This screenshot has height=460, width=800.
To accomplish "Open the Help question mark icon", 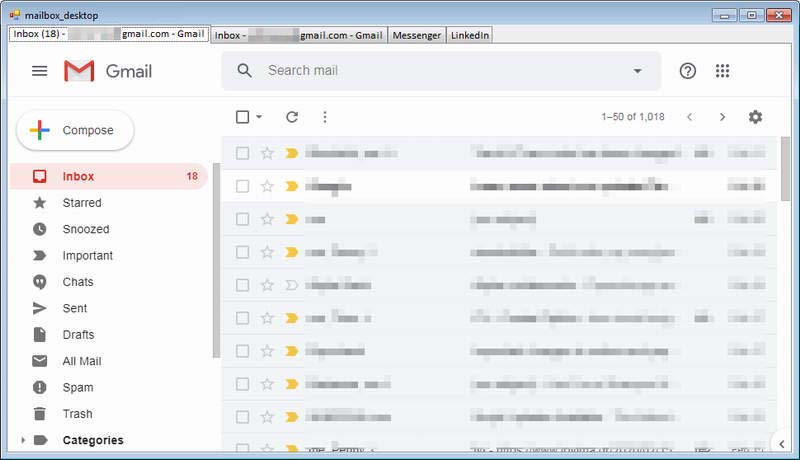I will (x=687, y=71).
